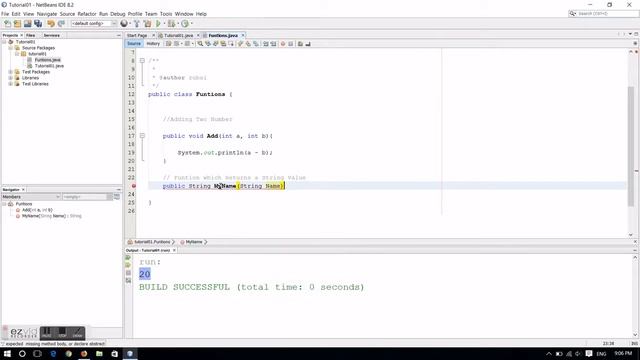Collapse the Add method fold on line 17
The height and width of the screenshot is (360, 640).
142,136
